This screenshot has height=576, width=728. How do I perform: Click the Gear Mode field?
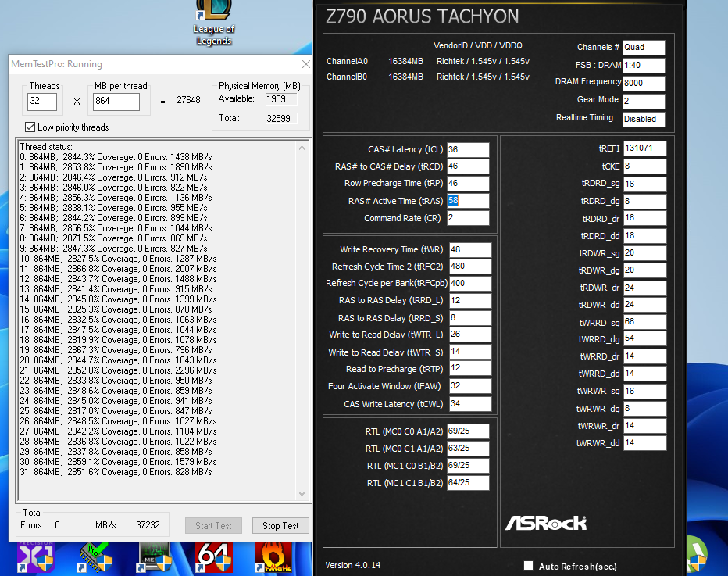click(x=644, y=102)
